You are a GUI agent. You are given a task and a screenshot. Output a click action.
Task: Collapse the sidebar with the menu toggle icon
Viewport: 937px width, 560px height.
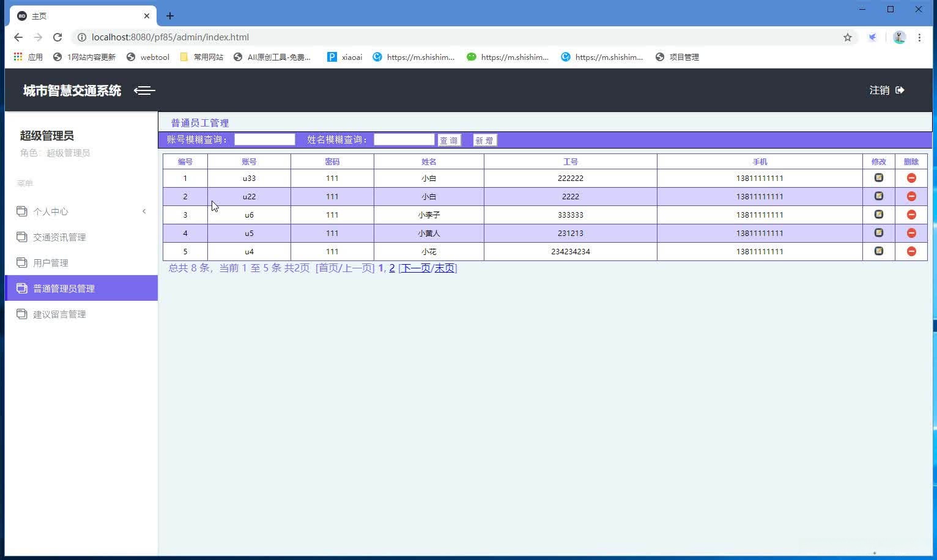pos(144,90)
